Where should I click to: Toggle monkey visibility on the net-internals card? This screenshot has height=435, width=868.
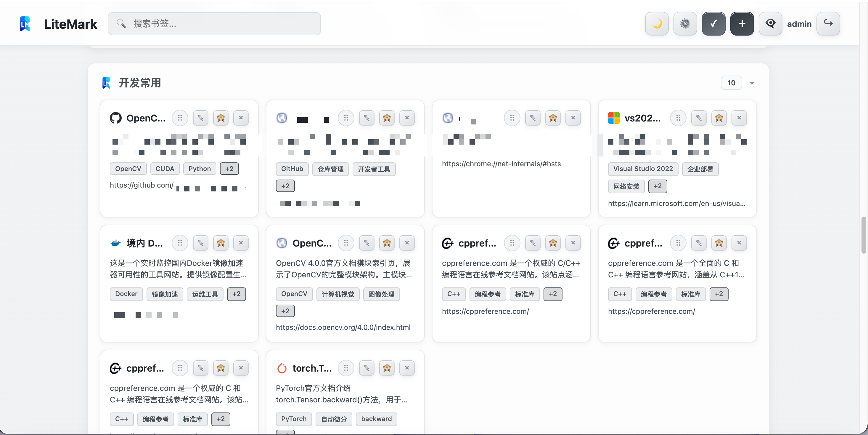pos(553,118)
